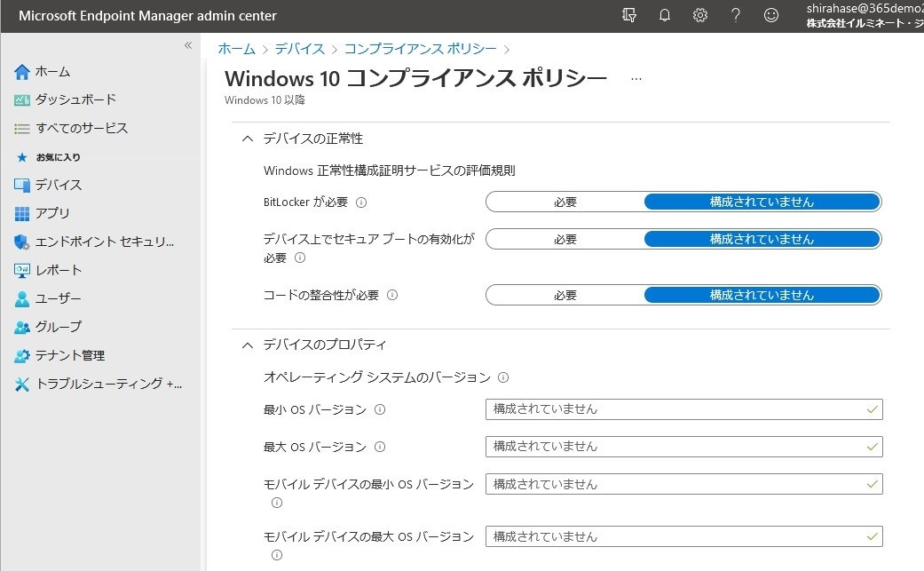Click the テナント管理 icon
924x571 pixels.
[22, 355]
